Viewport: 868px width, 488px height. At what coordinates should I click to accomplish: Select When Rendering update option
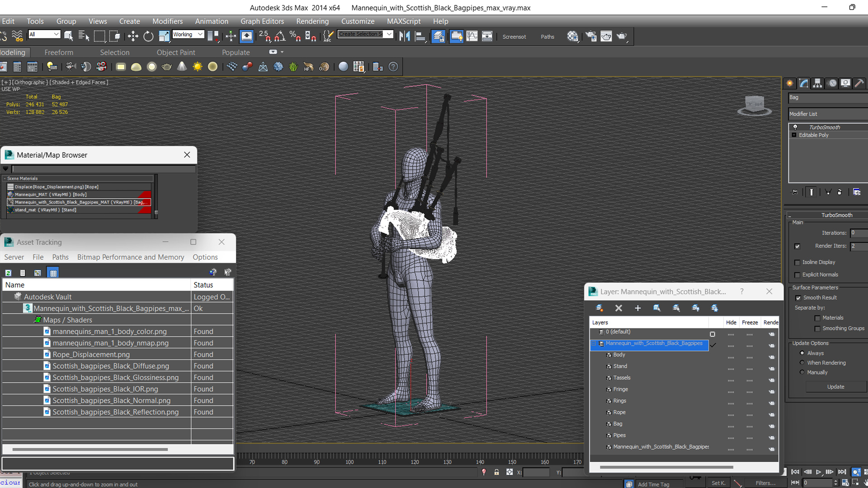click(802, 363)
